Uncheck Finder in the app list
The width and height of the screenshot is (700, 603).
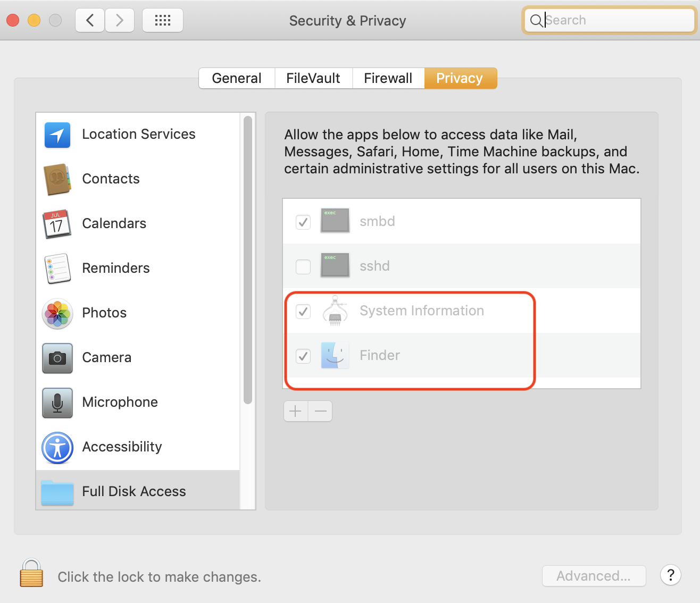point(303,356)
